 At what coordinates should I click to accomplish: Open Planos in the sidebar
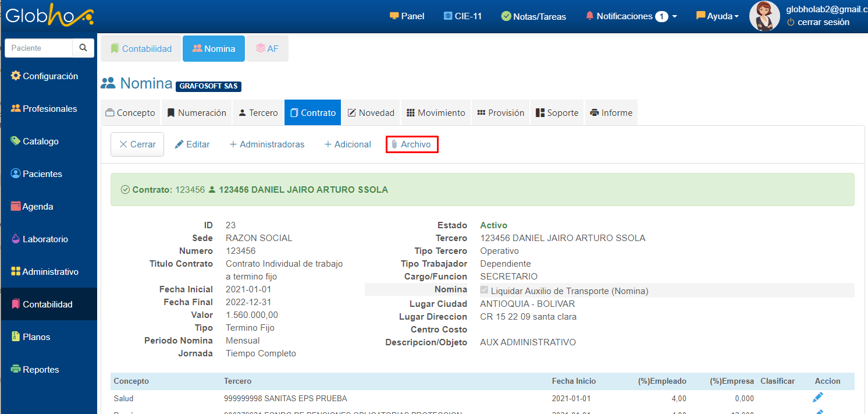click(x=36, y=337)
